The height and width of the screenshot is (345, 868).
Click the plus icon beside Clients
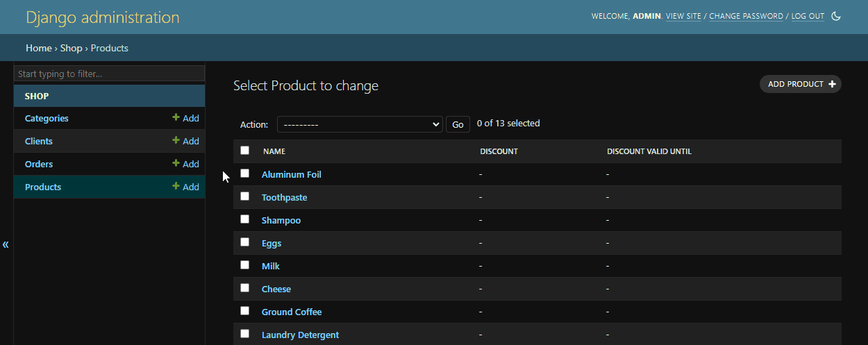[x=176, y=141]
